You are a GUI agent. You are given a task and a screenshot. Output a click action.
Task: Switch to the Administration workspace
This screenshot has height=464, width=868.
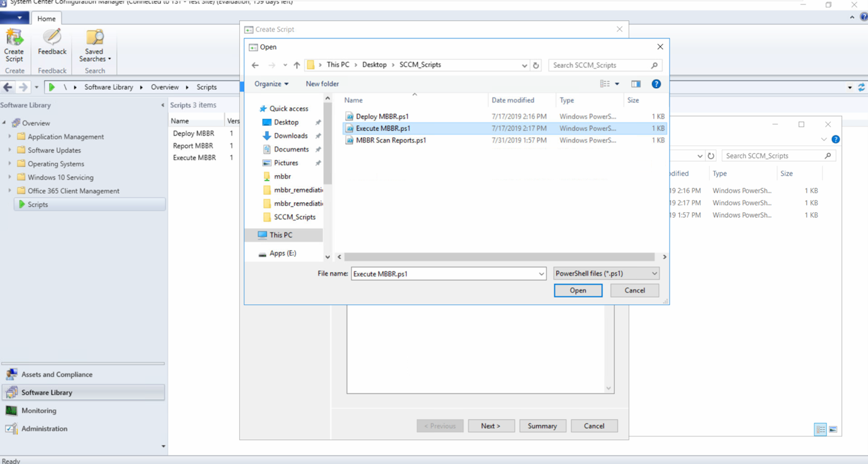click(x=83, y=429)
